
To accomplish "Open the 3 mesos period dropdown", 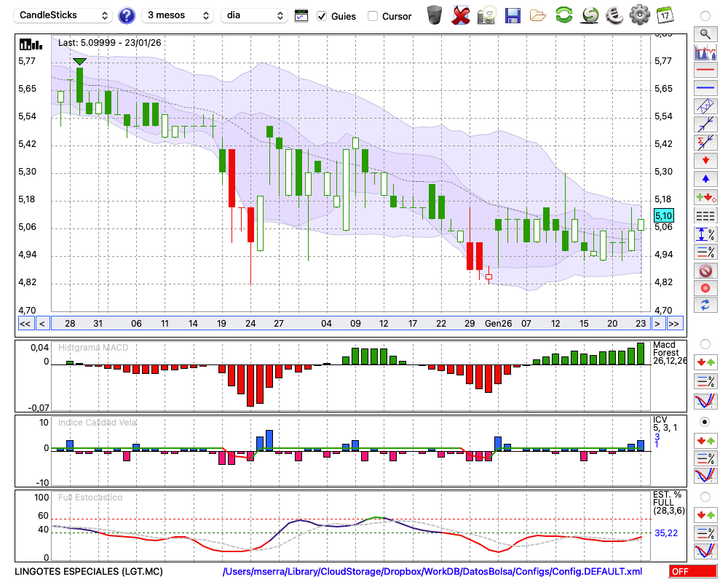I will (x=178, y=16).
